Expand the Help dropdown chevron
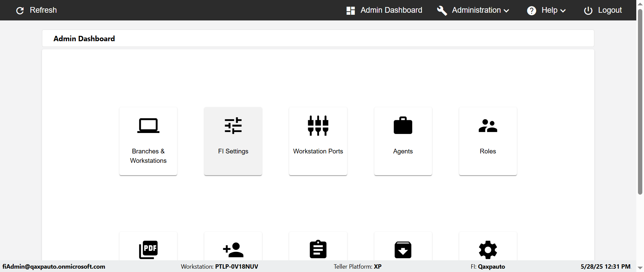The height and width of the screenshot is (272, 644). click(563, 11)
